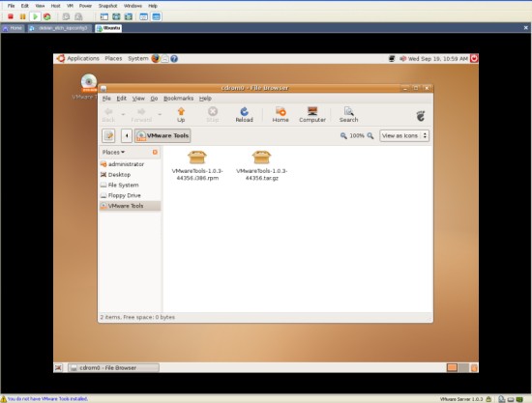The width and height of the screenshot is (532, 403).
Task: Open the File Browser's View menu
Action: point(138,99)
